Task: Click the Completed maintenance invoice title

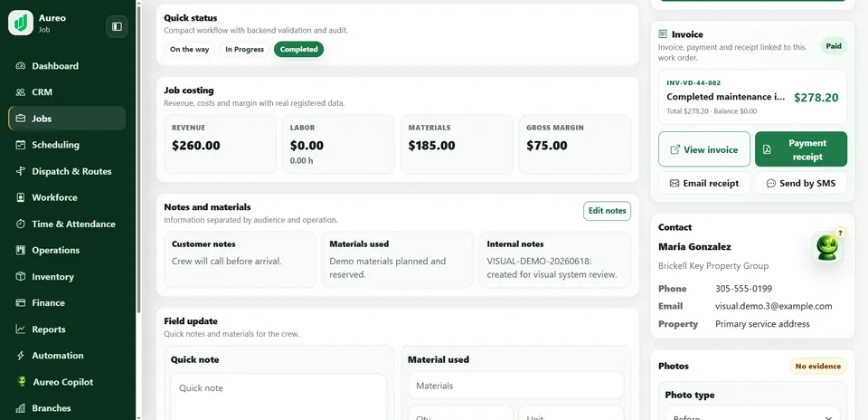Action: pyautogui.click(x=726, y=97)
